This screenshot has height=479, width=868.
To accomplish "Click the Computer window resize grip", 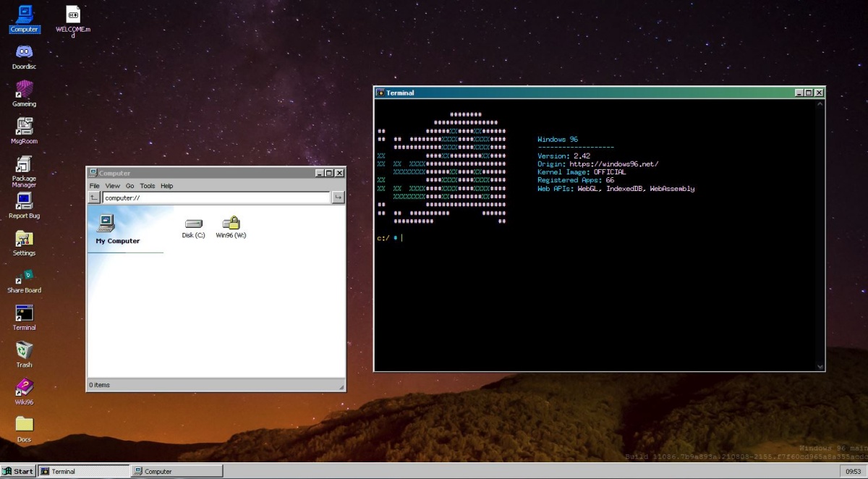I will click(x=341, y=389).
